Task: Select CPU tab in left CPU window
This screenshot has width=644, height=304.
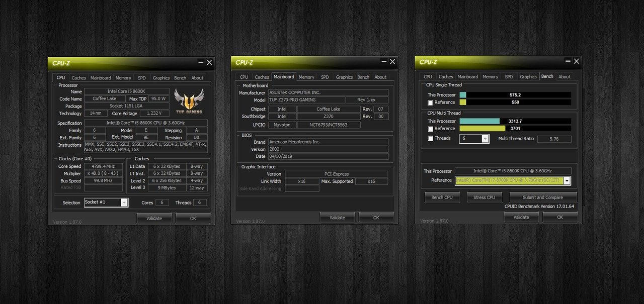Action: pyautogui.click(x=61, y=77)
